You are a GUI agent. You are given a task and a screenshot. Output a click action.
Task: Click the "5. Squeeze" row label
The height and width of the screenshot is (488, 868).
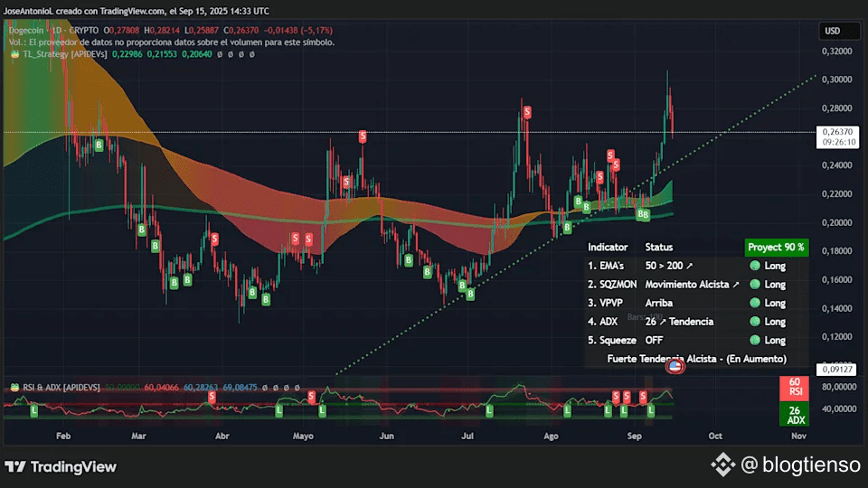612,341
